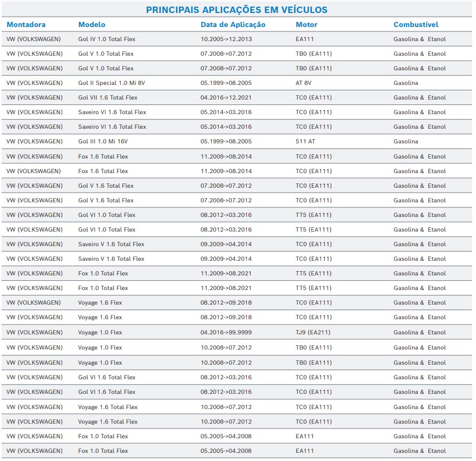Viewport: 476px width, 461px height.
Task: Click 'VW (VOLKSWAGEN)' in the Gol IV row
Action: pos(34,39)
